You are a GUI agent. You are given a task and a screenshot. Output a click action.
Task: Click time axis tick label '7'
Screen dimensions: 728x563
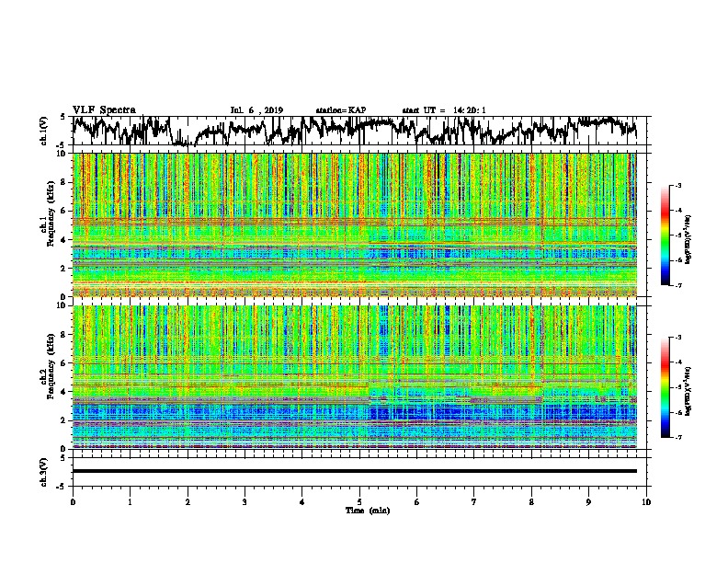coord(474,502)
